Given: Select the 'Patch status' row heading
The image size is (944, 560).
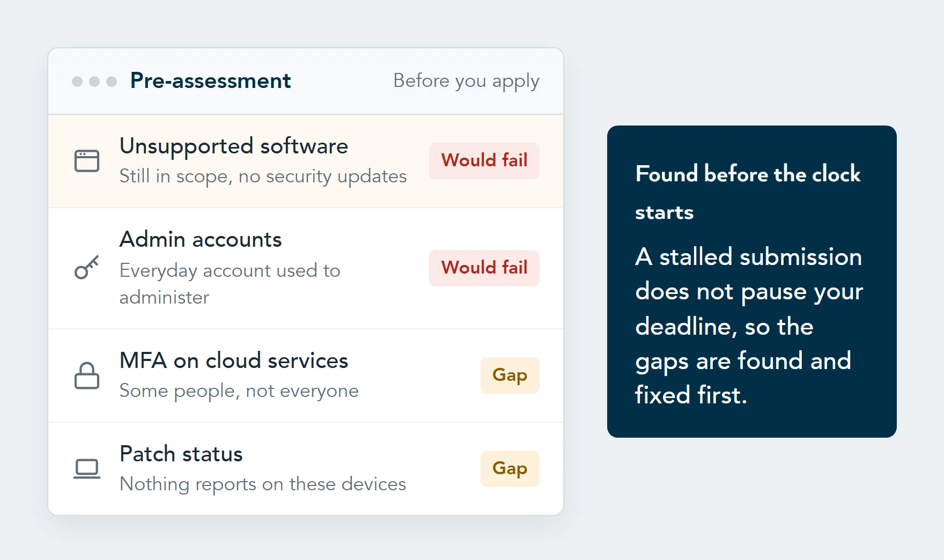Looking at the screenshot, I should (181, 454).
